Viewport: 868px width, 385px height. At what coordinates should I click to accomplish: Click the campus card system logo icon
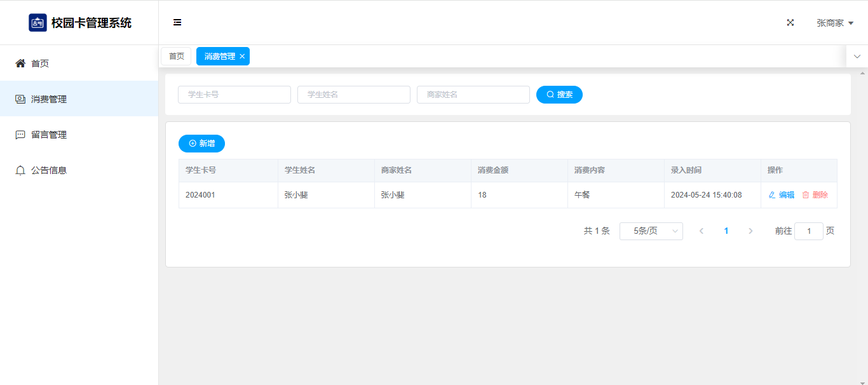(37, 23)
